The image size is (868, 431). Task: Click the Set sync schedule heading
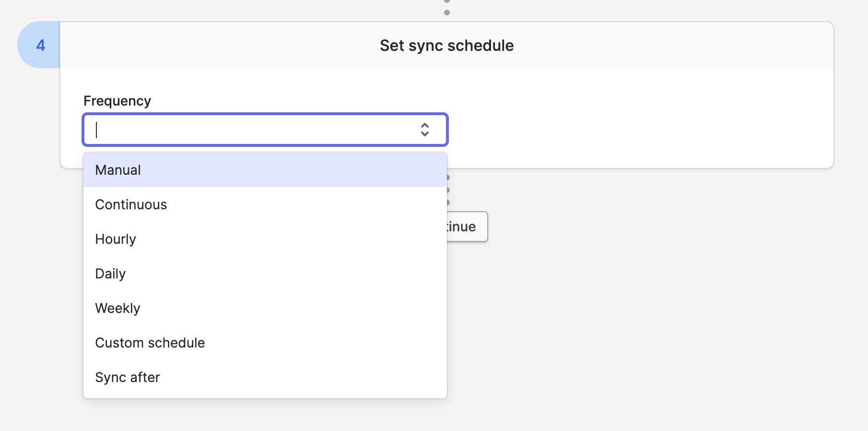(446, 46)
